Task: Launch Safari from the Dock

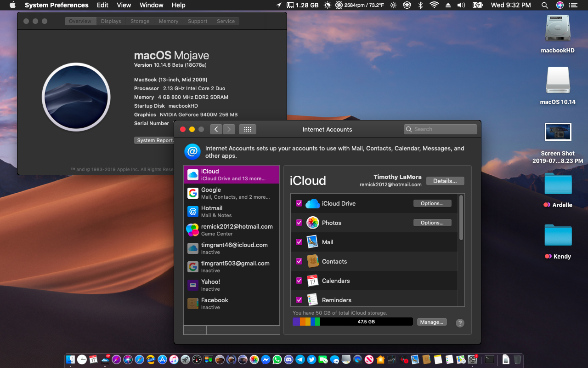Action: click(139, 359)
